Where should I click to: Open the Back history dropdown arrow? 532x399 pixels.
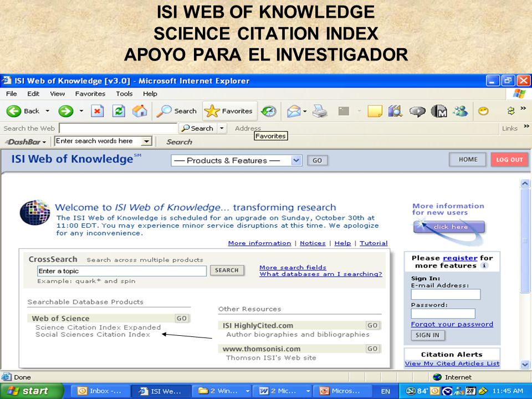point(48,111)
